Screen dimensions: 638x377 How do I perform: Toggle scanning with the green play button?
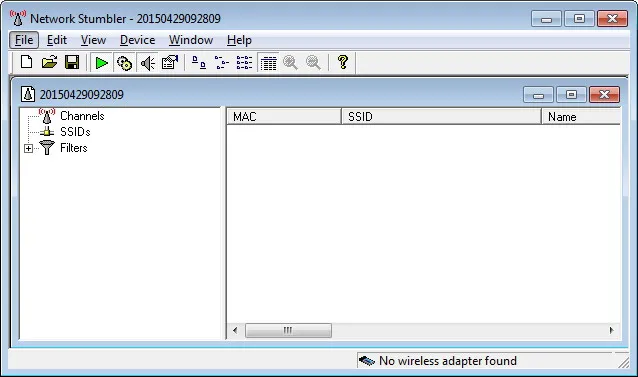(x=101, y=63)
